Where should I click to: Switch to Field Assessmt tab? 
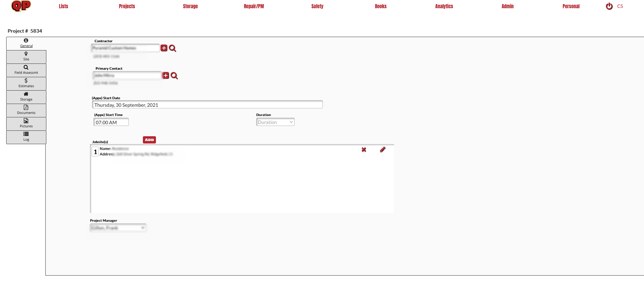26,70
